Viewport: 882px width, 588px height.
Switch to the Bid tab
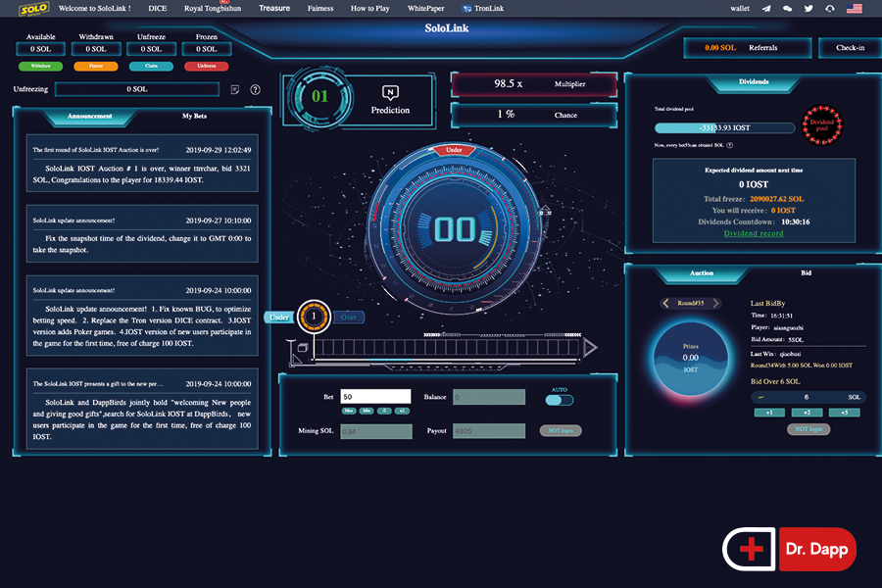(x=807, y=272)
